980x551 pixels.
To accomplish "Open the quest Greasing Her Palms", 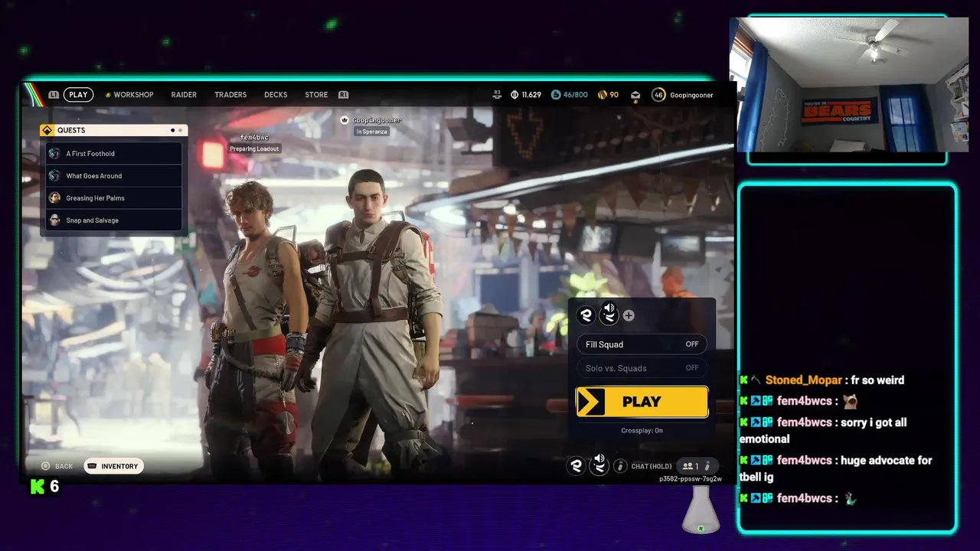I will click(113, 197).
